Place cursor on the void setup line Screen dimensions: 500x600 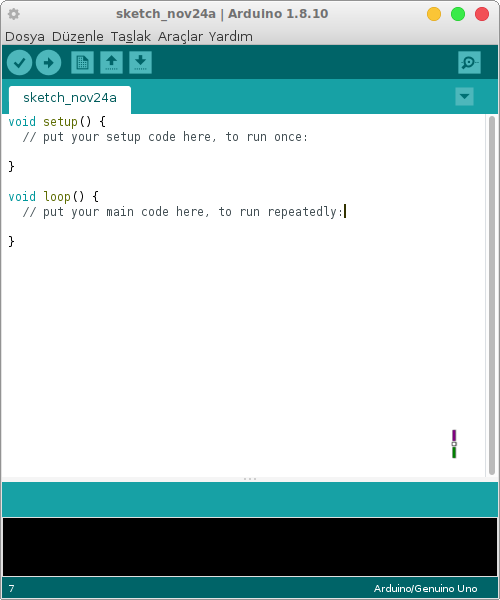coord(57,122)
